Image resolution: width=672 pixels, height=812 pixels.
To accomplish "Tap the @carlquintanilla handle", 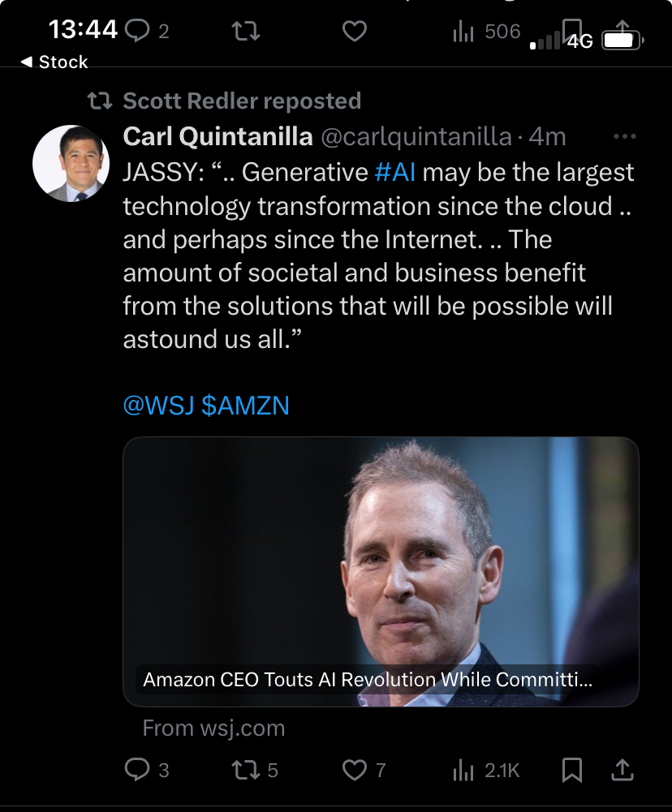I will click(416, 137).
